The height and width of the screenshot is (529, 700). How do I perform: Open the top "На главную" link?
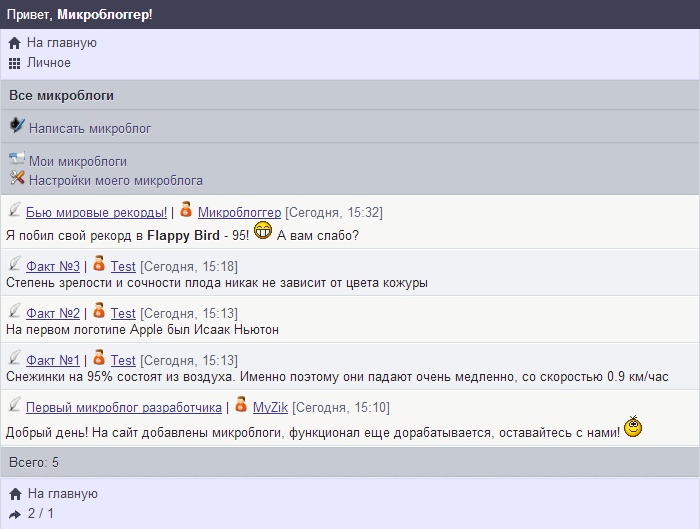click(x=62, y=43)
